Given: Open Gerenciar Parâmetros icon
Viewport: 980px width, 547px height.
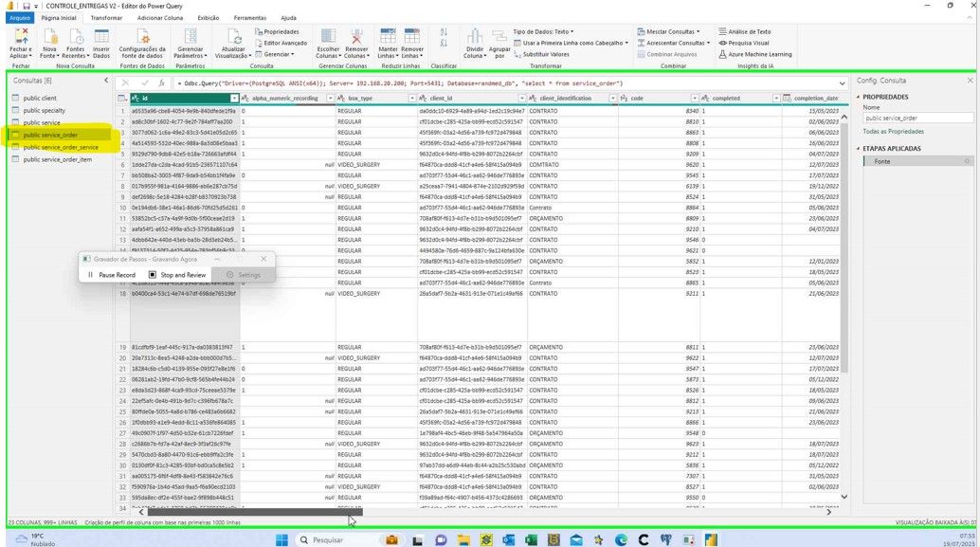Looking at the screenshot, I should point(190,36).
